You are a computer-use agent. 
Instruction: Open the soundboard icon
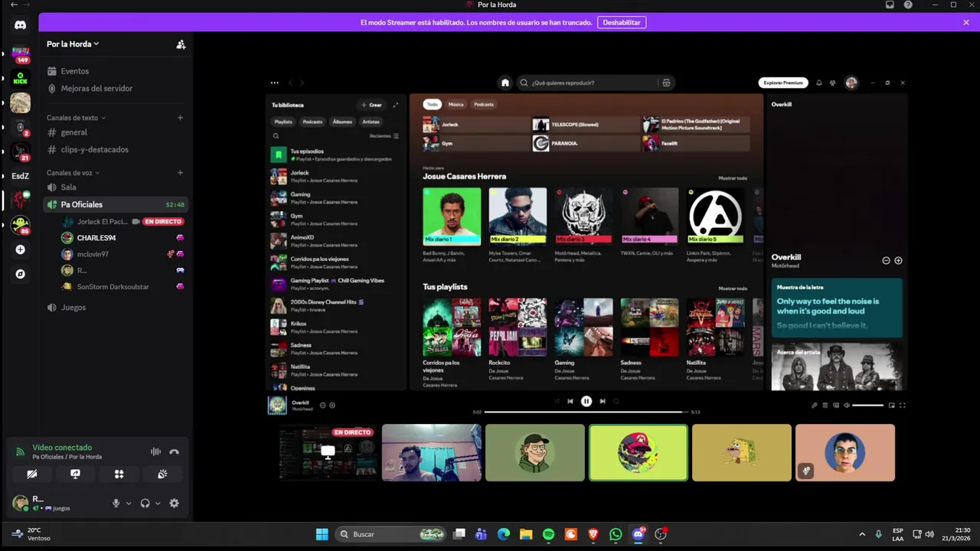[x=162, y=474]
